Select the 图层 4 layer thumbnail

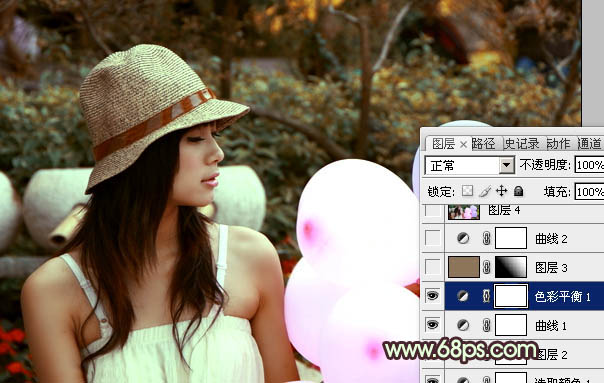point(464,212)
